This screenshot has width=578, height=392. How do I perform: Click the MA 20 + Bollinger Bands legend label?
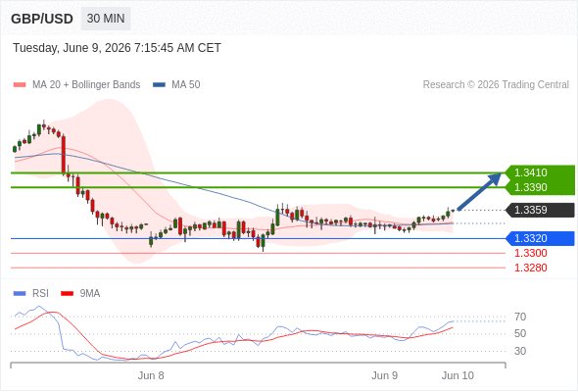click(x=86, y=85)
